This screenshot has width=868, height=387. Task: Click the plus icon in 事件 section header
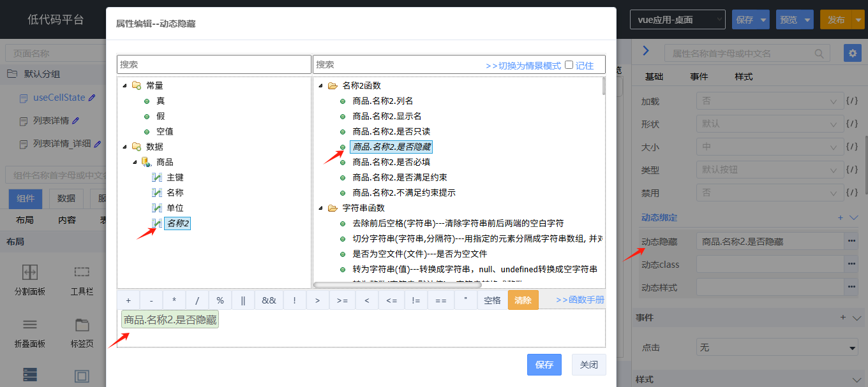pos(842,317)
